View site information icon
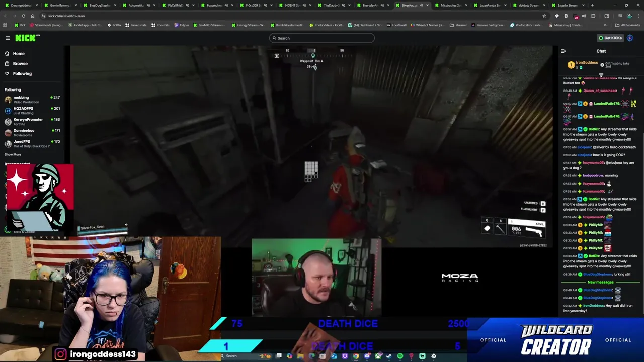 (x=43, y=16)
